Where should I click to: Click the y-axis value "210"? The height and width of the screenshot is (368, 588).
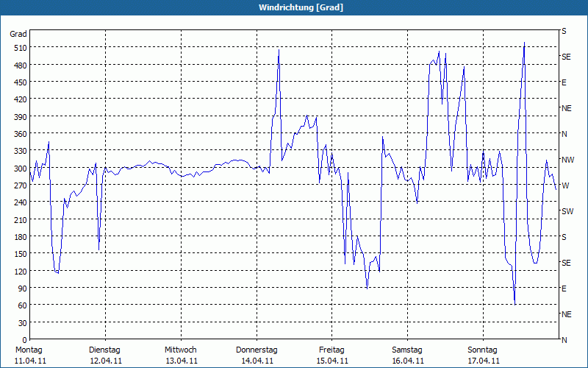coord(21,219)
